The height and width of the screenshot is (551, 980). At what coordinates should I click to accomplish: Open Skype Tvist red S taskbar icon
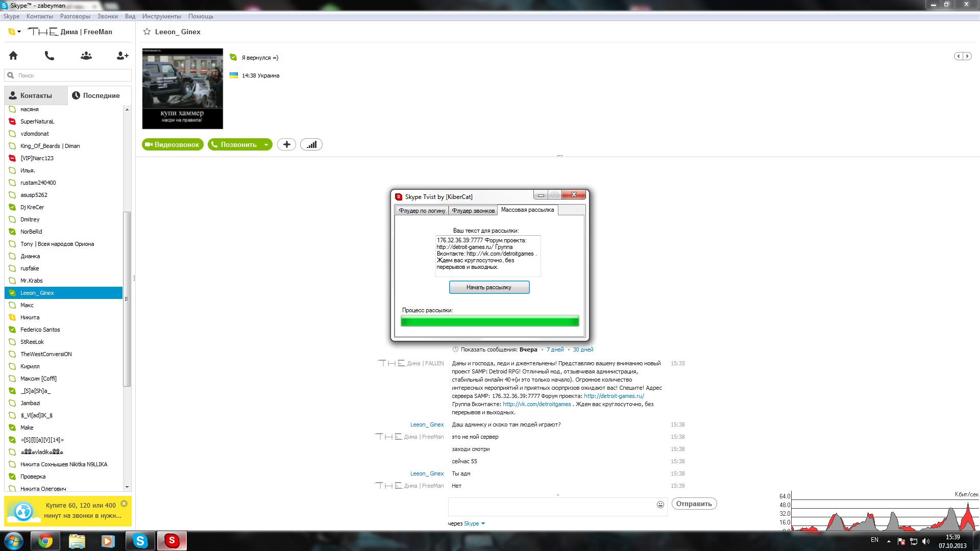coord(171,541)
